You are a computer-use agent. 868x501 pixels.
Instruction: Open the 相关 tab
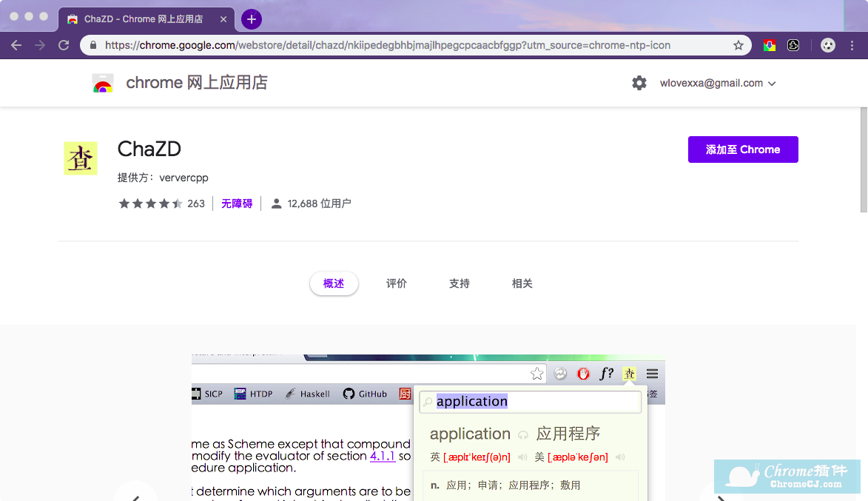[522, 283]
